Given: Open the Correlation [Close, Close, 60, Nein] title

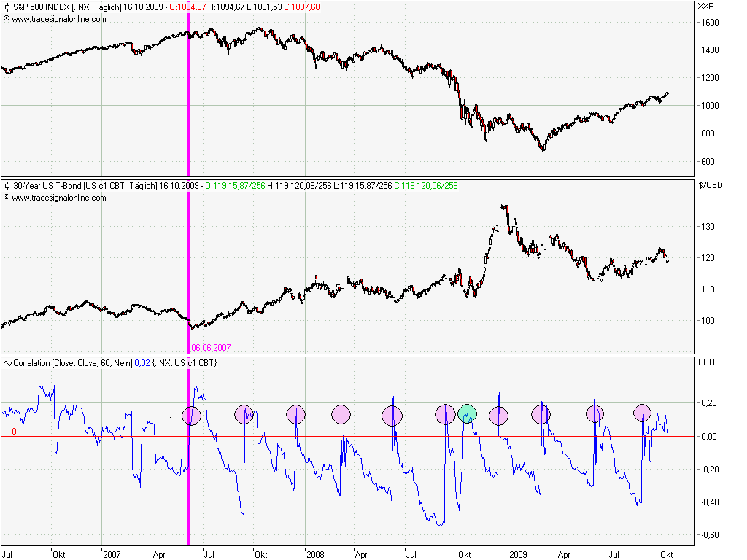Looking at the screenshot, I should tap(72, 363).
